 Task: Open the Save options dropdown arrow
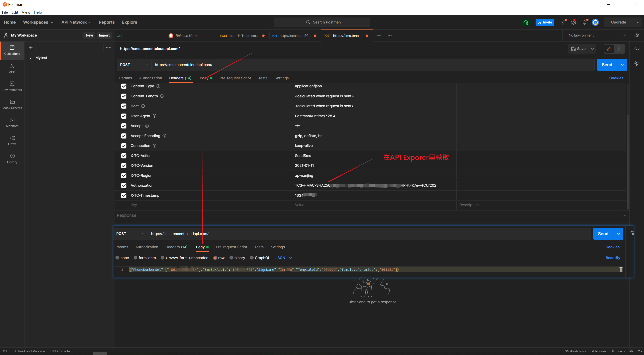(x=592, y=49)
